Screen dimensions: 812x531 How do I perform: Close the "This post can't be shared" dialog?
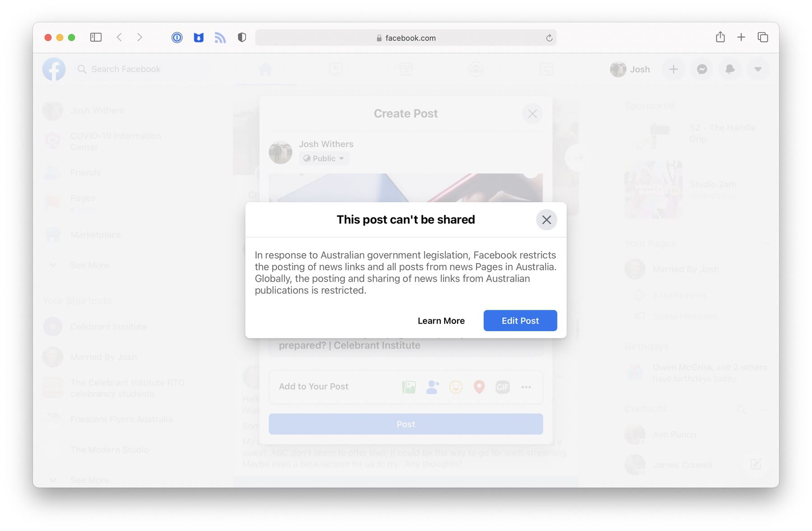pyautogui.click(x=546, y=220)
